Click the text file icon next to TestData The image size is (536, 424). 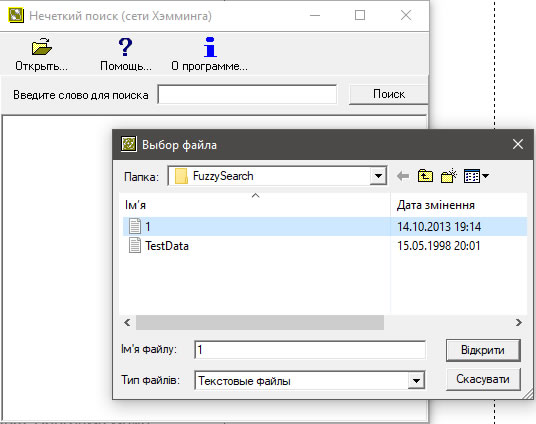(x=135, y=246)
